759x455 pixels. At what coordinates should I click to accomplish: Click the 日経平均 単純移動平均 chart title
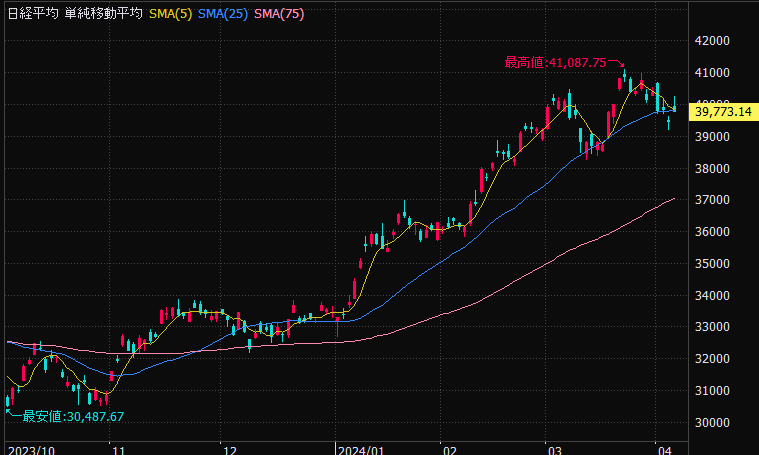[75, 14]
